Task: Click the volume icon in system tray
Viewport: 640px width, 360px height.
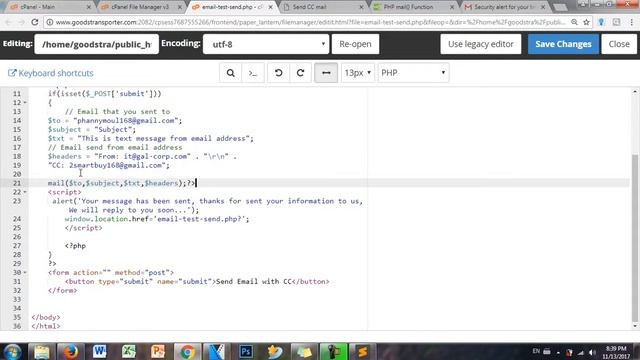Action: click(x=592, y=352)
